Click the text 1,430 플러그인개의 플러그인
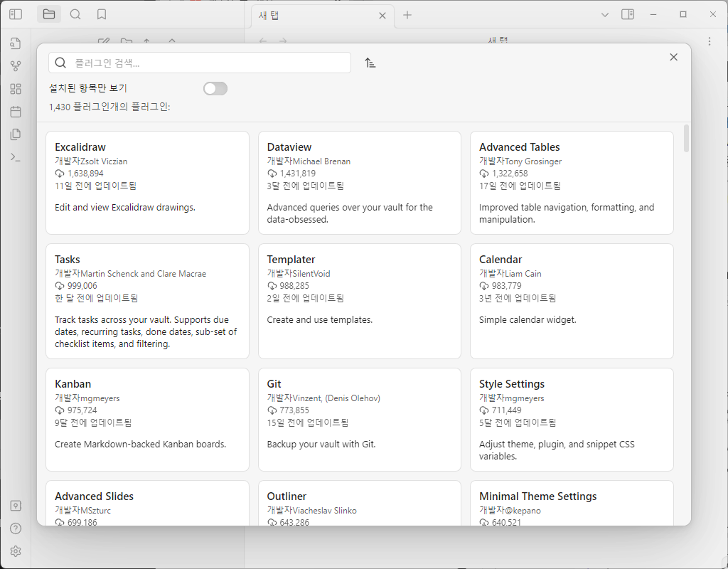Viewport: 728px width, 569px height. click(x=109, y=107)
